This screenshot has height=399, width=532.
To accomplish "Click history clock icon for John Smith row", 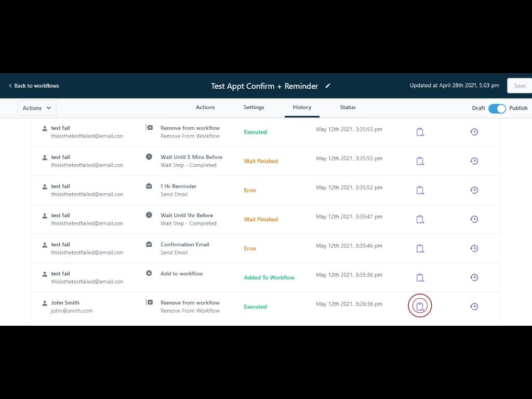I will 474,307.
